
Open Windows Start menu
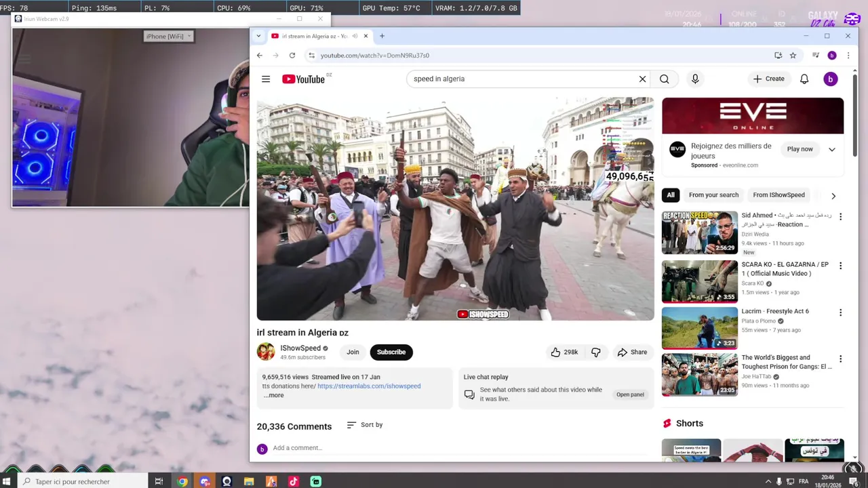click(x=8, y=481)
